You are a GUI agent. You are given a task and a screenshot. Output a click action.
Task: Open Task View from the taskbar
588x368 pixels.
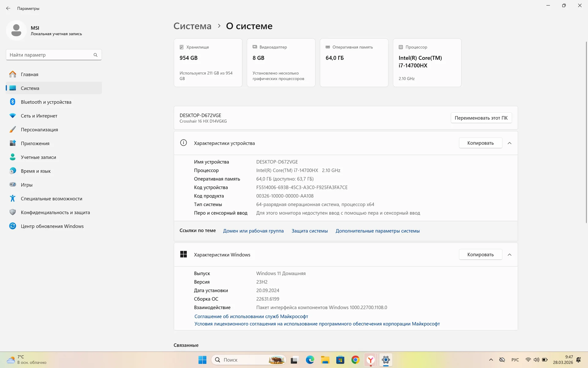[294, 360]
